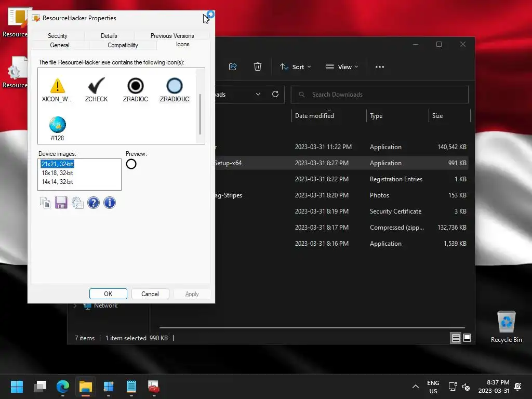Open the Sort dropdown
This screenshot has height=399, width=532.
pos(295,67)
